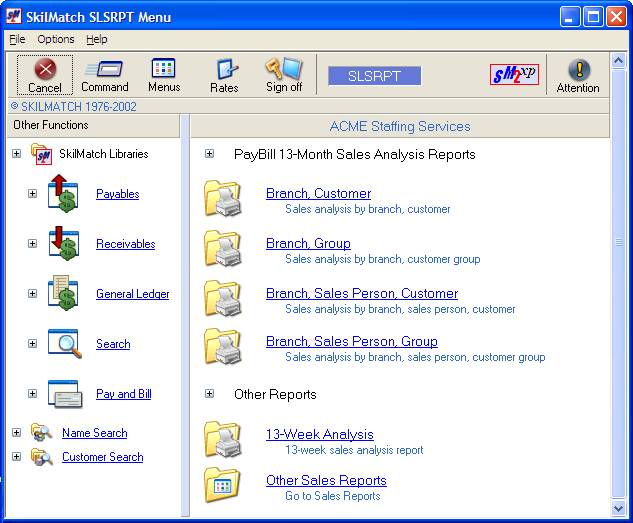
Task: Toggle PayBill 13-Month Sales Analysis Reports section
Action: tap(209, 153)
